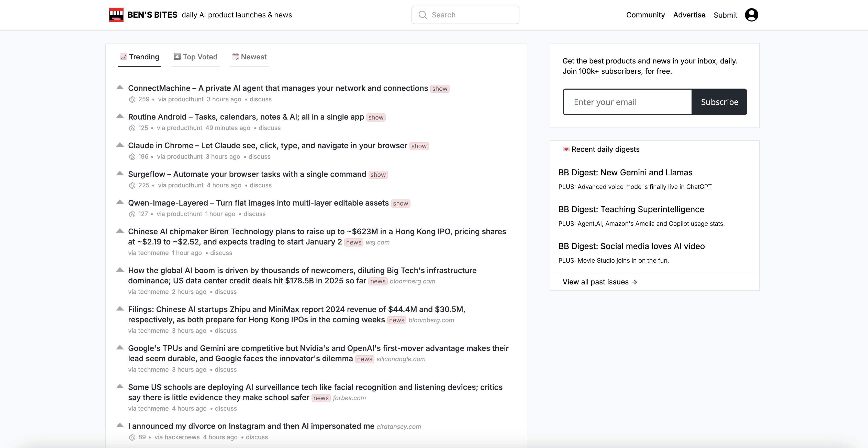868x448 pixels.
Task: Click the show tag on ConnectMachine
Action: point(440,89)
